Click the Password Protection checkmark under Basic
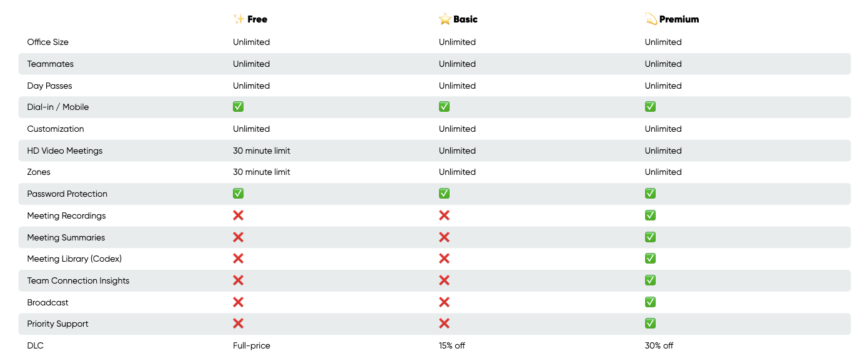The width and height of the screenshot is (868, 361). (x=444, y=194)
